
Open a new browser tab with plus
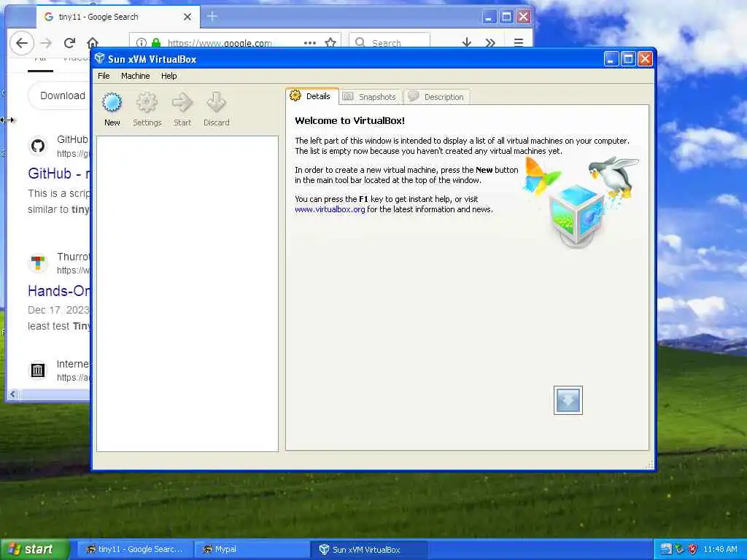[212, 17]
